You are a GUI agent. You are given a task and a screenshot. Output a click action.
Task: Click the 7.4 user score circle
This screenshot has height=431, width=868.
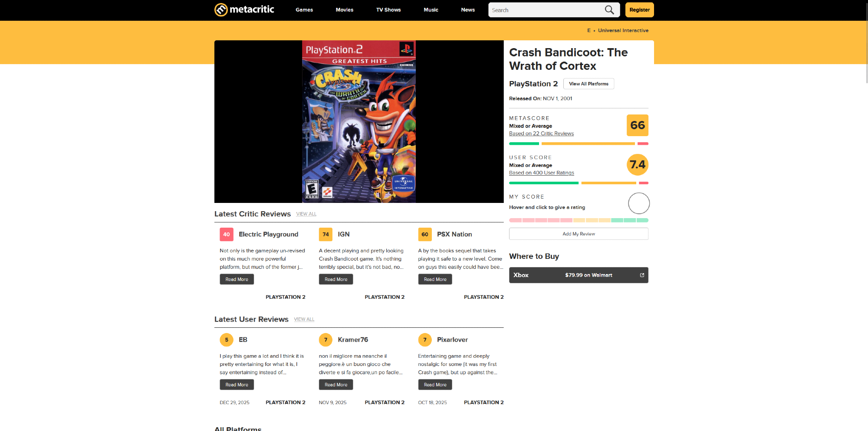pyautogui.click(x=637, y=165)
